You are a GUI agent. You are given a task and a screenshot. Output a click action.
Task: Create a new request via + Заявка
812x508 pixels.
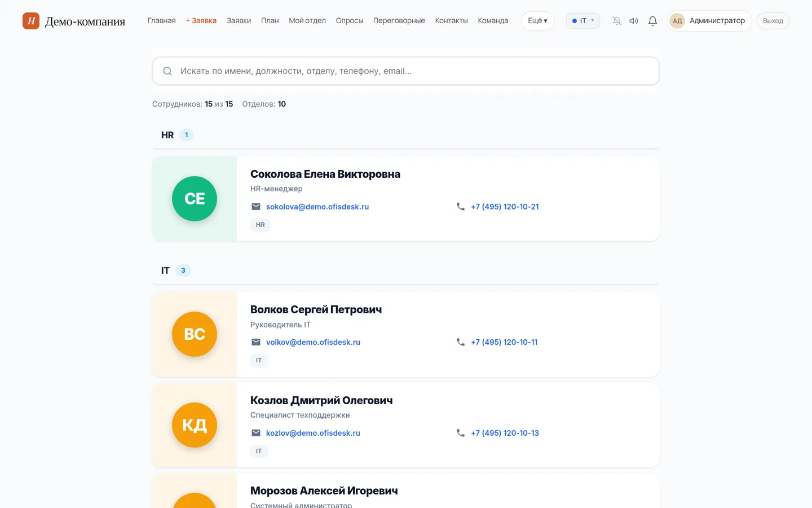click(x=201, y=21)
